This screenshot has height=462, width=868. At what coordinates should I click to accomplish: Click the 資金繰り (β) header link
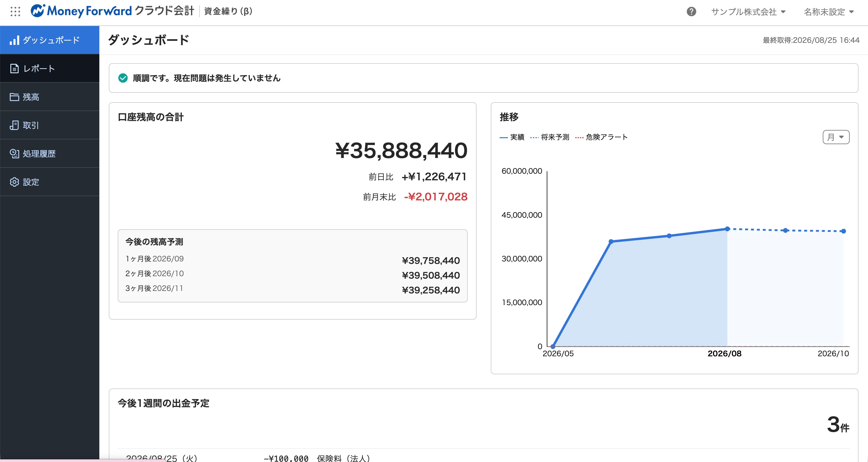228,12
